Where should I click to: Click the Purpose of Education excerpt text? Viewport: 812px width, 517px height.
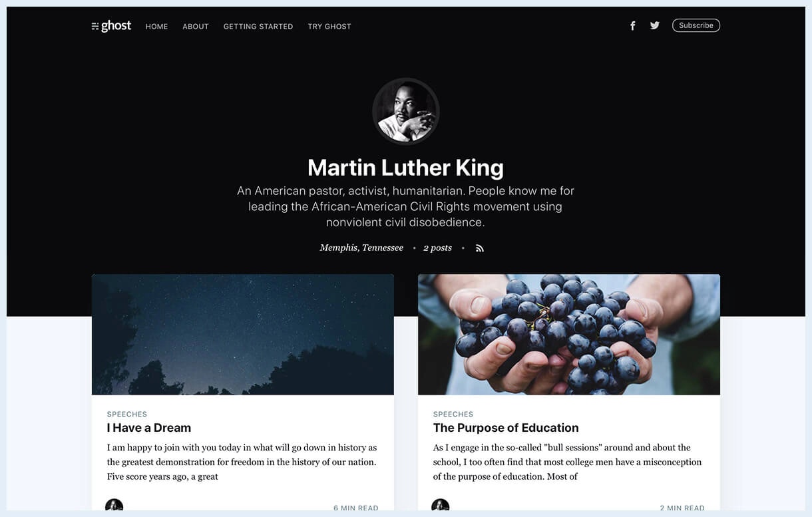[567, 462]
